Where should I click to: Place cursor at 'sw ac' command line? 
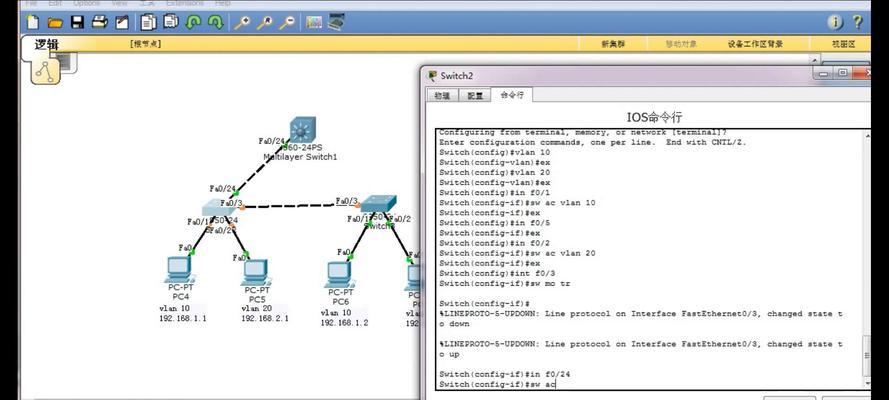pyautogui.click(x=498, y=384)
